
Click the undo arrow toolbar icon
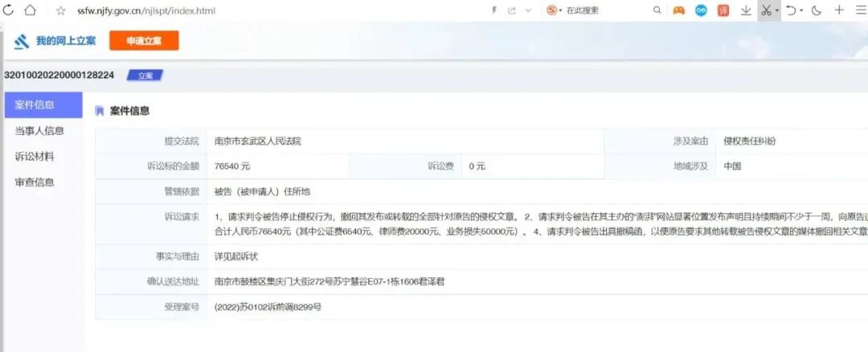[791, 10]
